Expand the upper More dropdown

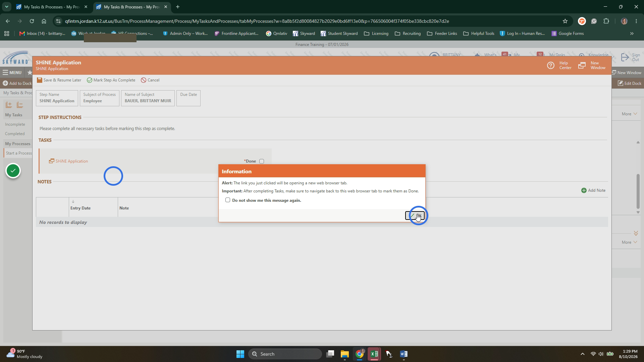coord(629,114)
